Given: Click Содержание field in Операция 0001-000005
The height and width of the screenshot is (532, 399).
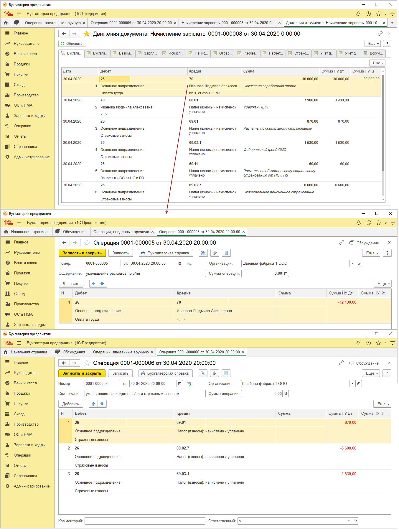Looking at the screenshot, I should pyautogui.click(x=145, y=274).
